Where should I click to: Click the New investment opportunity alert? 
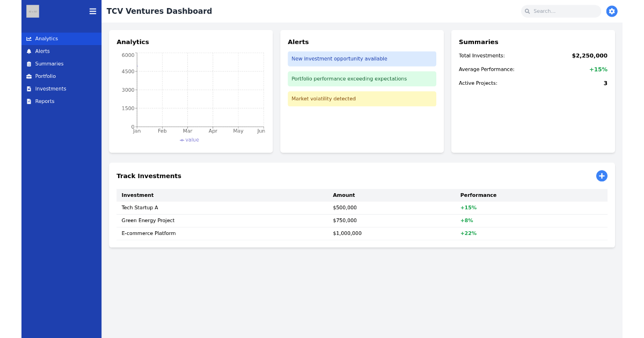coord(362,58)
